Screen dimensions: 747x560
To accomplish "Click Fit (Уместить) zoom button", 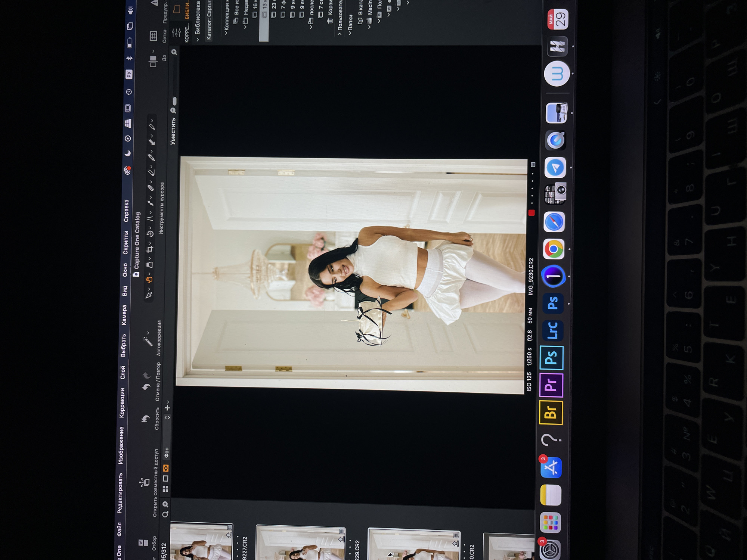I will pyautogui.click(x=173, y=131).
